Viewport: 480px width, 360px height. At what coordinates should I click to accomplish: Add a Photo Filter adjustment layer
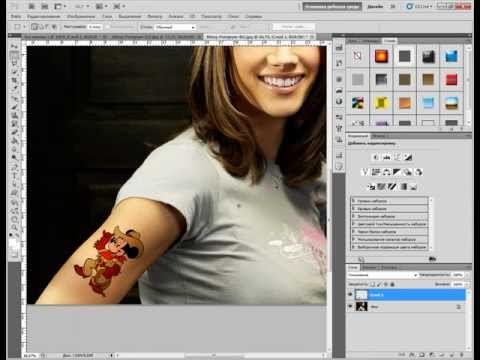click(x=408, y=172)
